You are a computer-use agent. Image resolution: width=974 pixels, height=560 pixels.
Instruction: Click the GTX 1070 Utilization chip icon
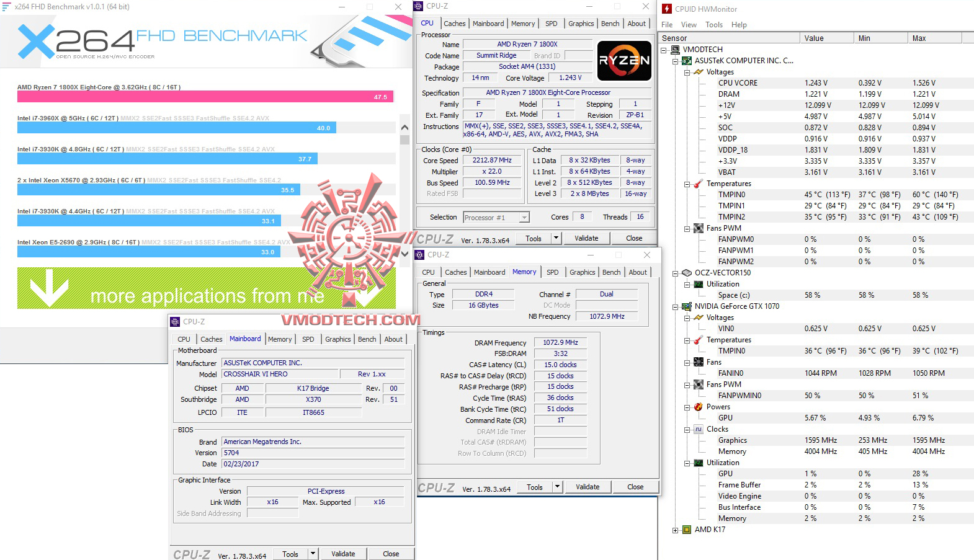coord(699,463)
